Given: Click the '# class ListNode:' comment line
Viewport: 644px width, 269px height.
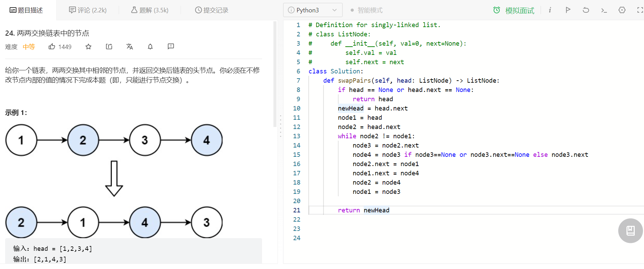Looking at the screenshot, I should pos(339,34).
